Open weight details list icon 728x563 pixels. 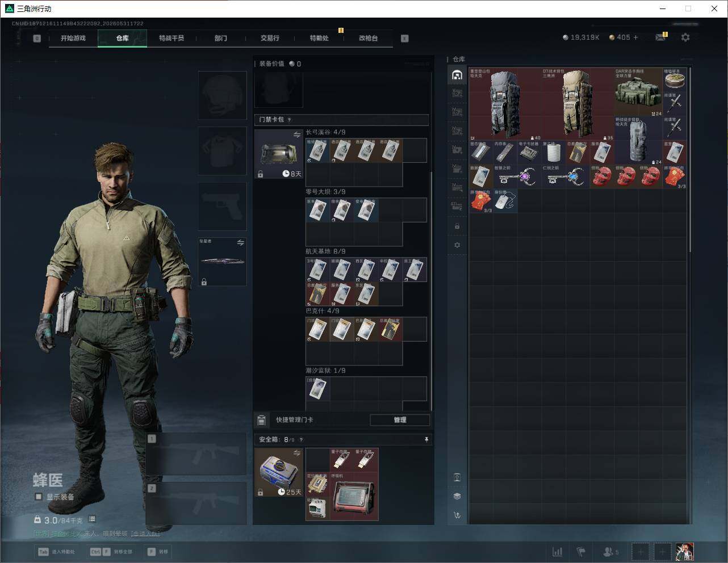pyautogui.click(x=92, y=519)
